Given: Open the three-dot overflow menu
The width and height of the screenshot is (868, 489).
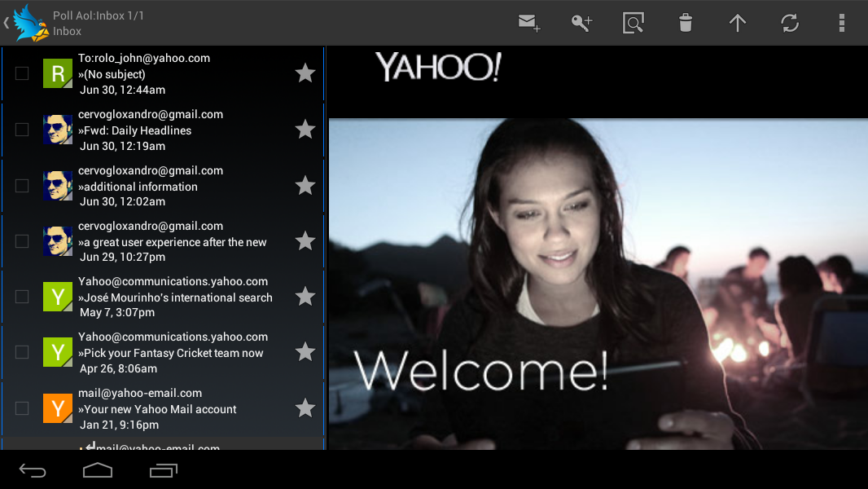Looking at the screenshot, I should 841,24.
